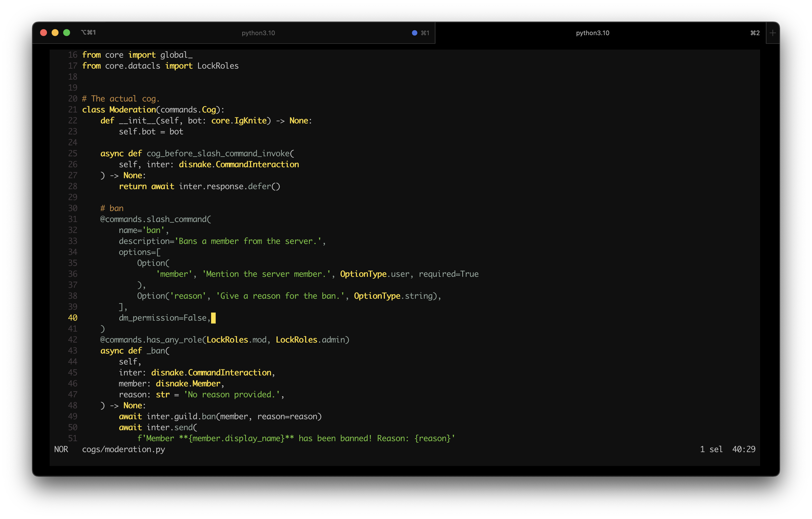Click the '# ban' comment line

(x=112, y=208)
